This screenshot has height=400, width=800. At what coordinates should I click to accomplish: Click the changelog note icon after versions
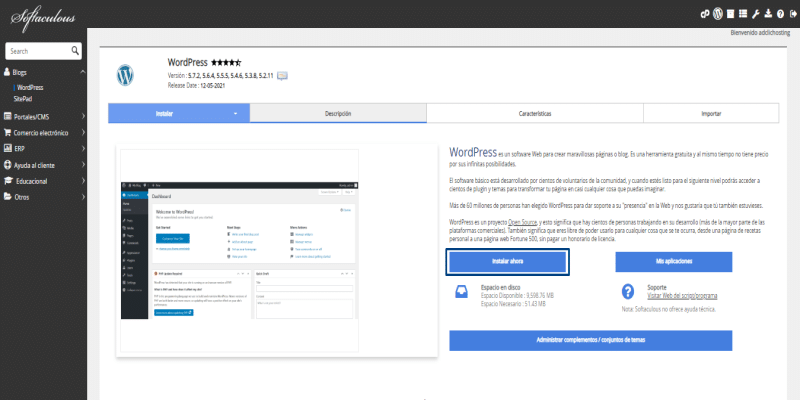pos(282,76)
